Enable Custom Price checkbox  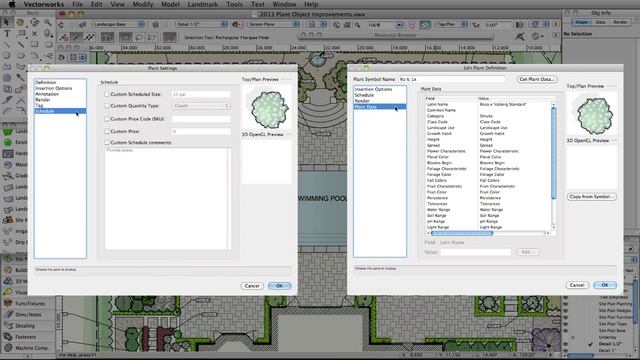107,131
